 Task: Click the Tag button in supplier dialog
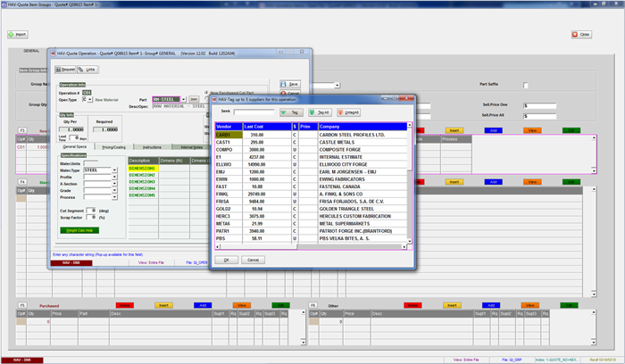click(x=291, y=112)
